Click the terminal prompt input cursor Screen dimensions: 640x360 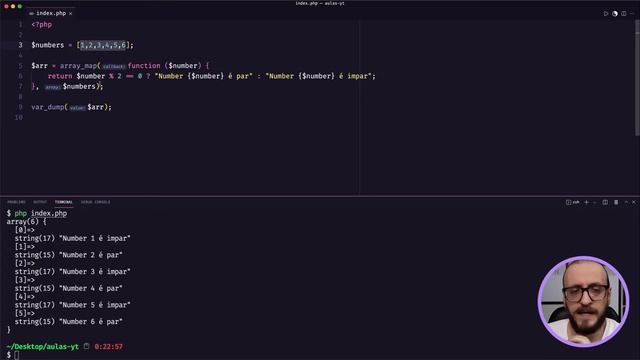[16, 355]
